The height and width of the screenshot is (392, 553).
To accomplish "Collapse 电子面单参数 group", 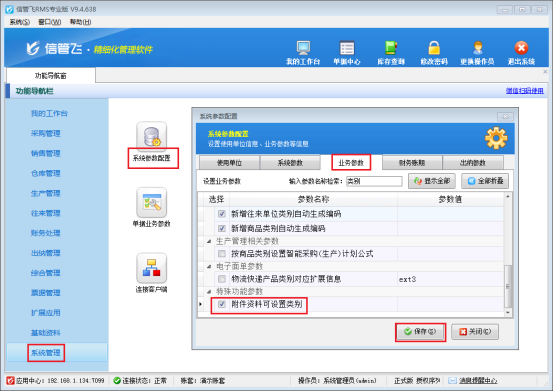I will pyautogui.click(x=209, y=266).
